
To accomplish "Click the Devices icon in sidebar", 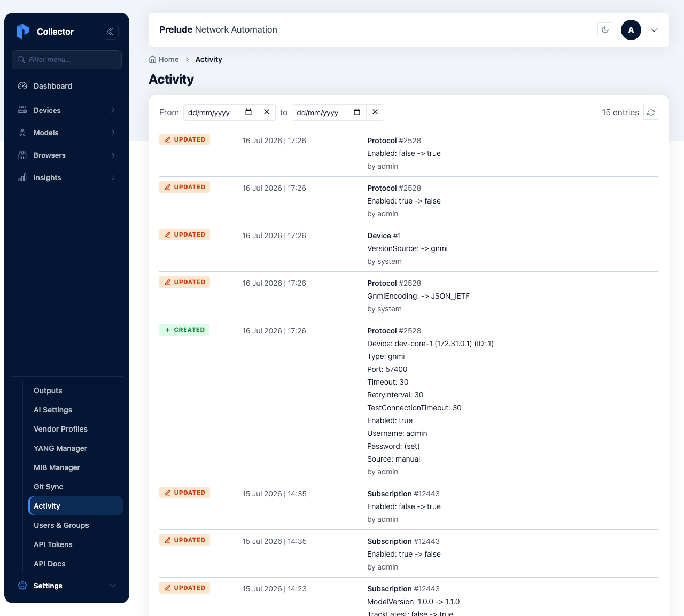I will [22, 110].
